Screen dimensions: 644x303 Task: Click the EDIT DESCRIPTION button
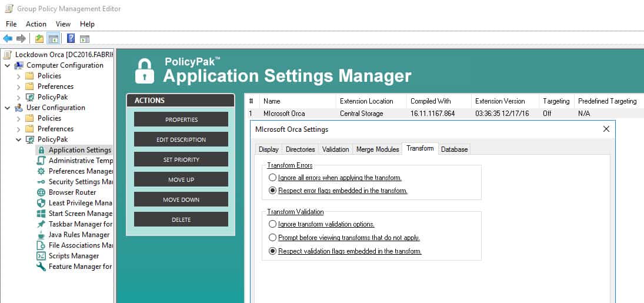181,139
